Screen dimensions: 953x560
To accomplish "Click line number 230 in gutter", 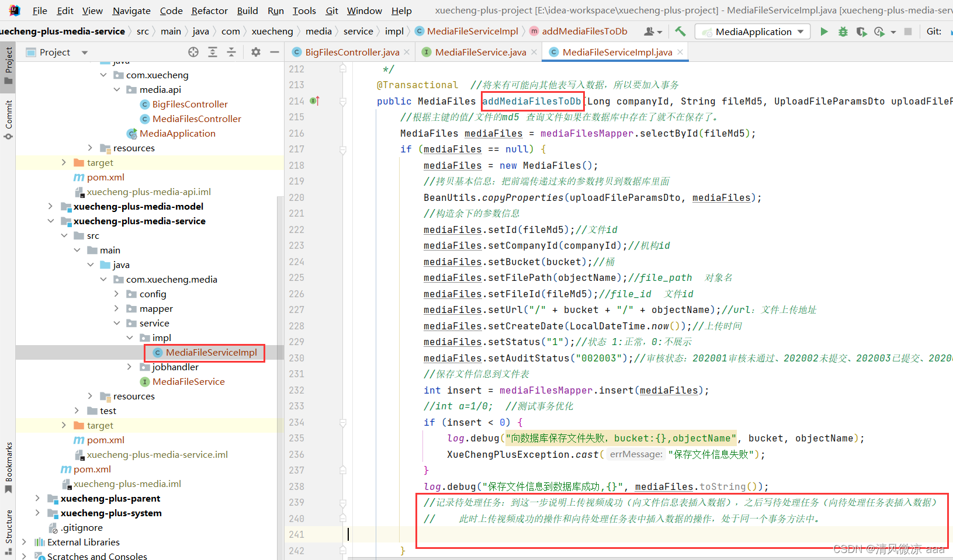I will pos(296,358).
